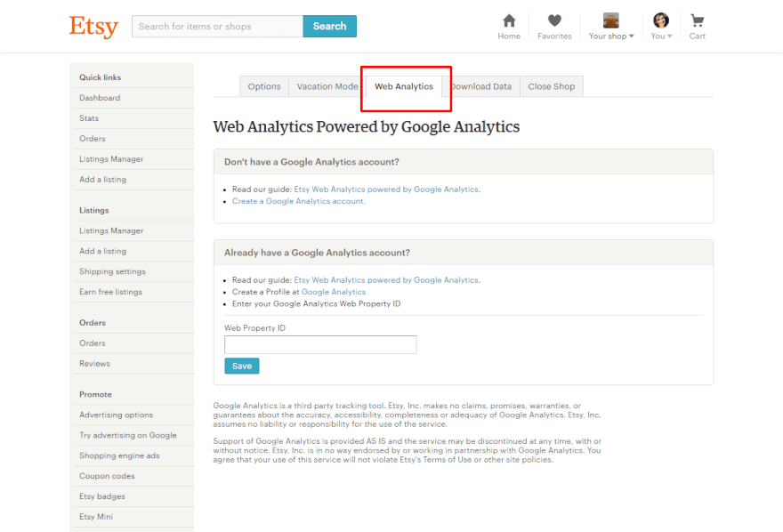Go to Shipping settings in sidebar

(112, 271)
